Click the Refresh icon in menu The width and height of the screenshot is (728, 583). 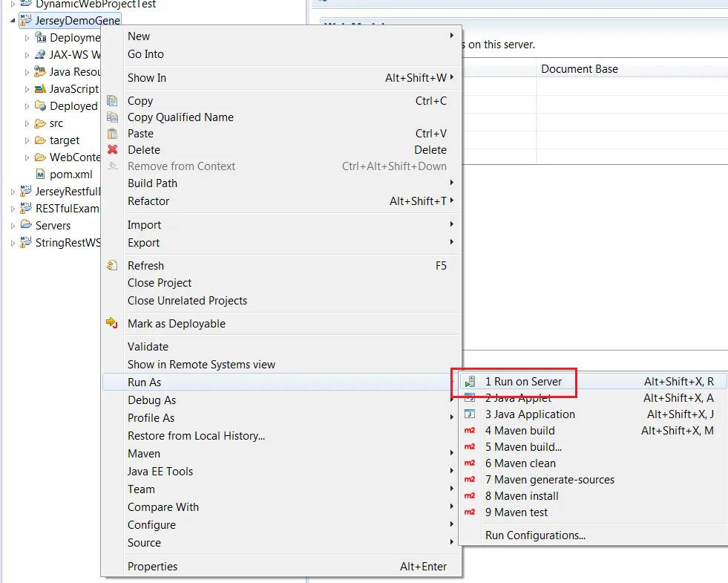pos(112,266)
